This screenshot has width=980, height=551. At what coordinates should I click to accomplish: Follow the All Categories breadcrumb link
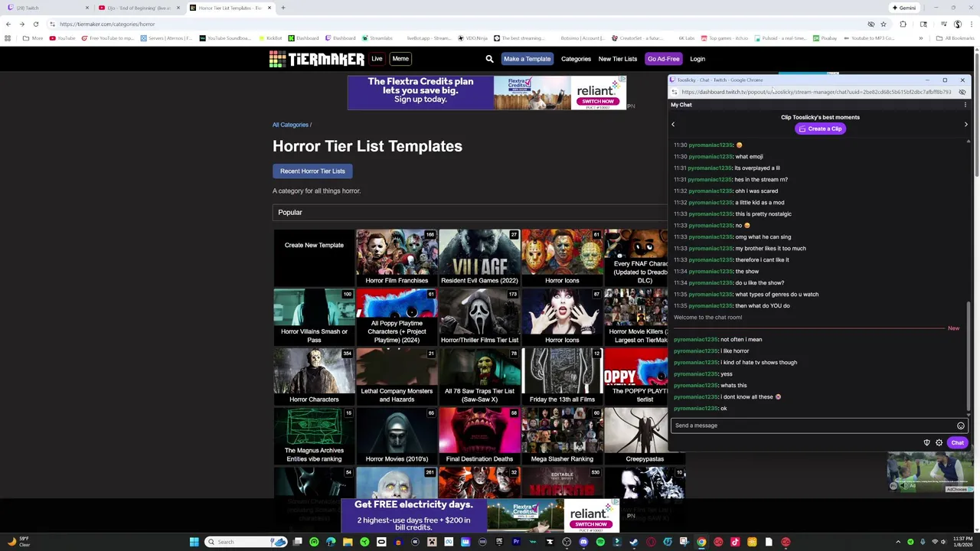(290, 125)
